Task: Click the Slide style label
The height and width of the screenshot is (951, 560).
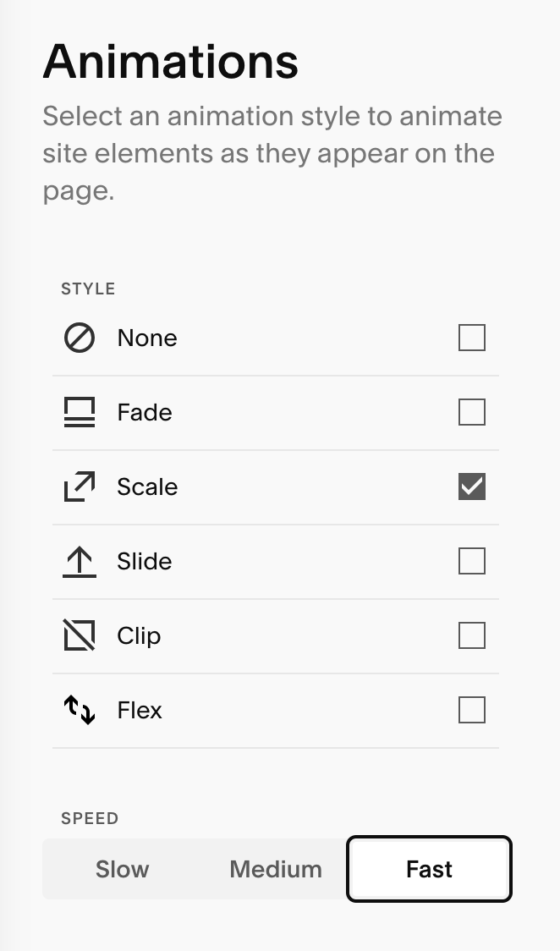Action: 145,562
